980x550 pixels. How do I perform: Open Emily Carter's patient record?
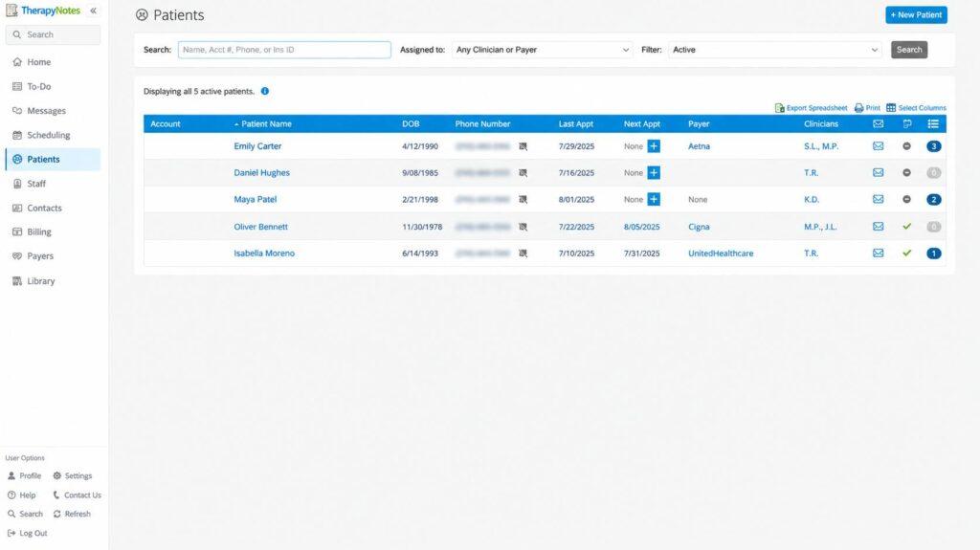coord(257,146)
